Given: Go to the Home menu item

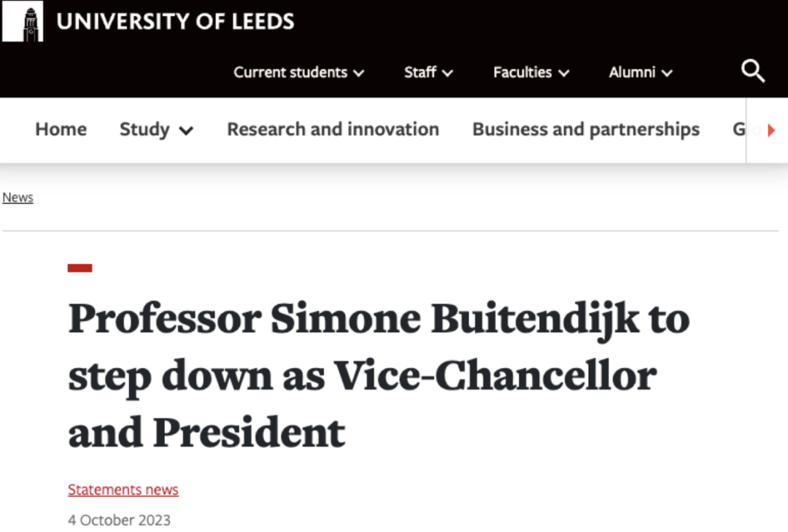Looking at the screenshot, I should (61, 129).
